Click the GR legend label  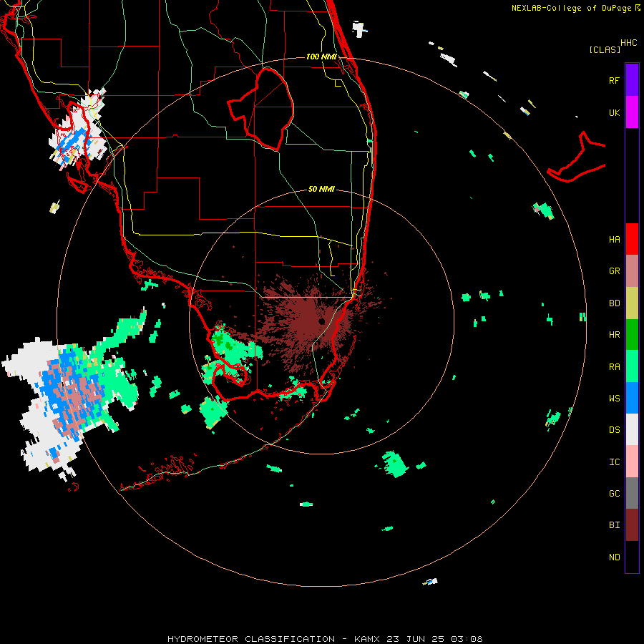[x=614, y=271]
